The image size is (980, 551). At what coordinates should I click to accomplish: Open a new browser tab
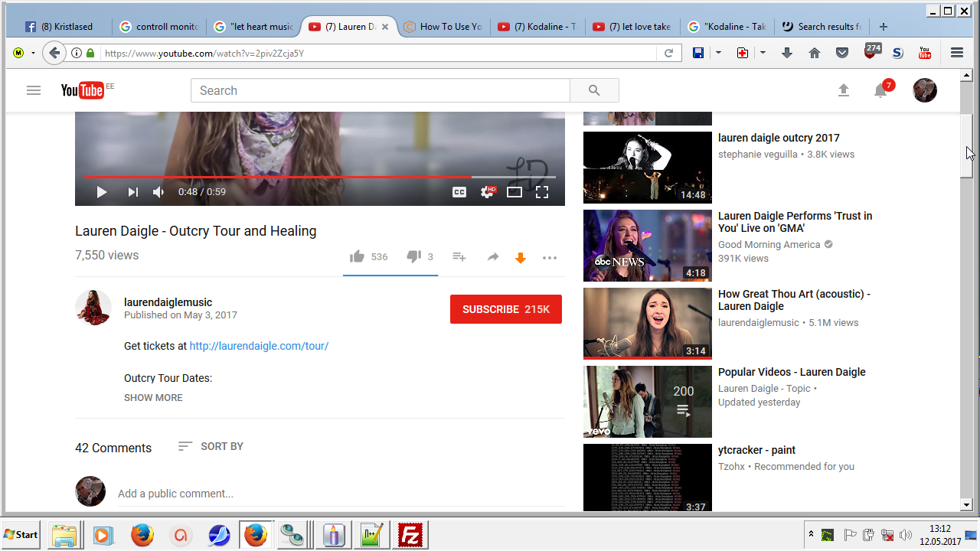(884, 27)
